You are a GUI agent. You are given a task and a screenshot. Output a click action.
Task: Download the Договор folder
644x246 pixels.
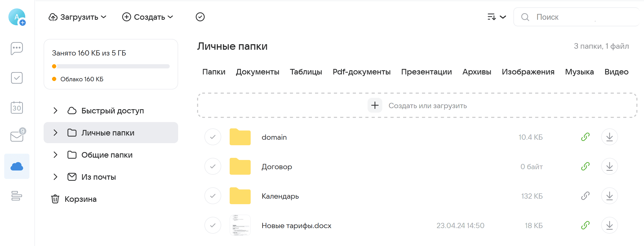tap(610, 166)
